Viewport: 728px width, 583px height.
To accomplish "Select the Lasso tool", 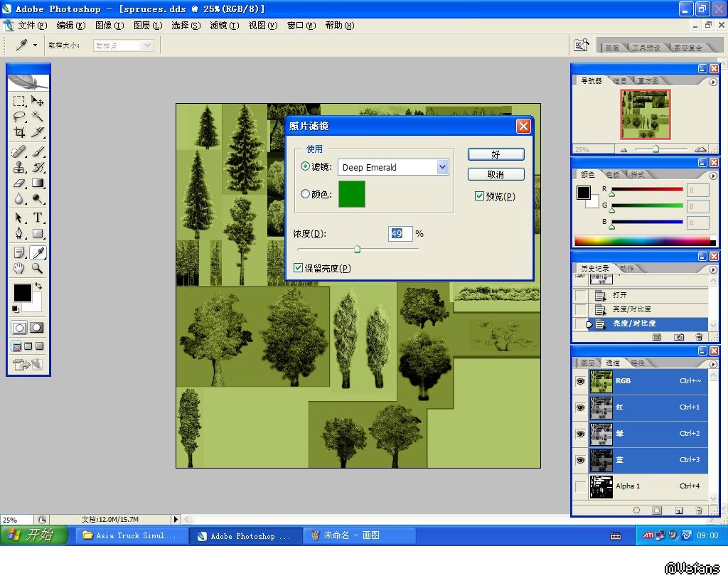I will click(19, 117).
